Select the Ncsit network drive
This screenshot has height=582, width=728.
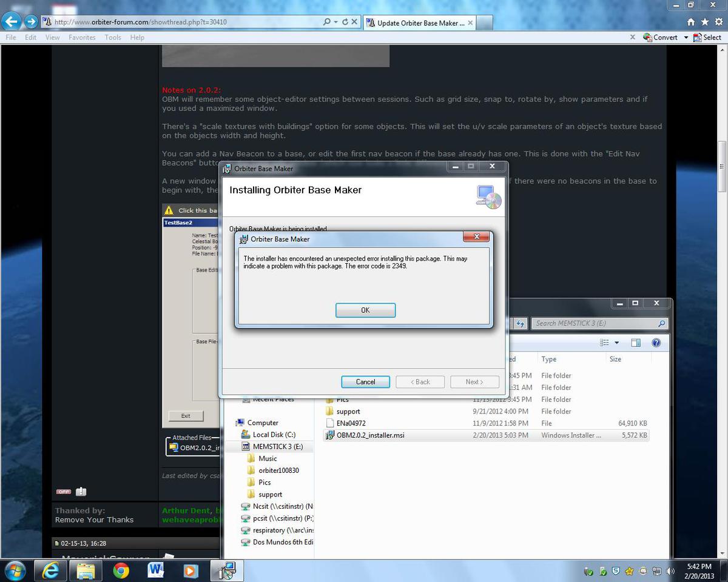277,506
